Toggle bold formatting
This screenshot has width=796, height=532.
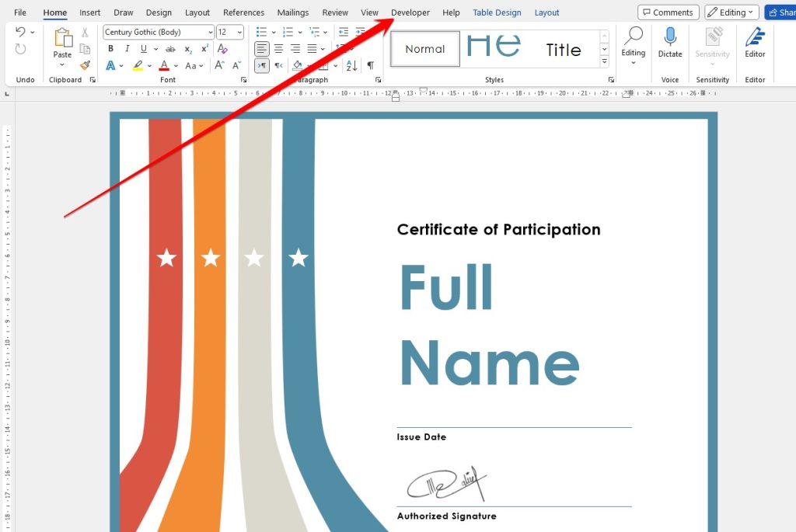pos(110,49)
